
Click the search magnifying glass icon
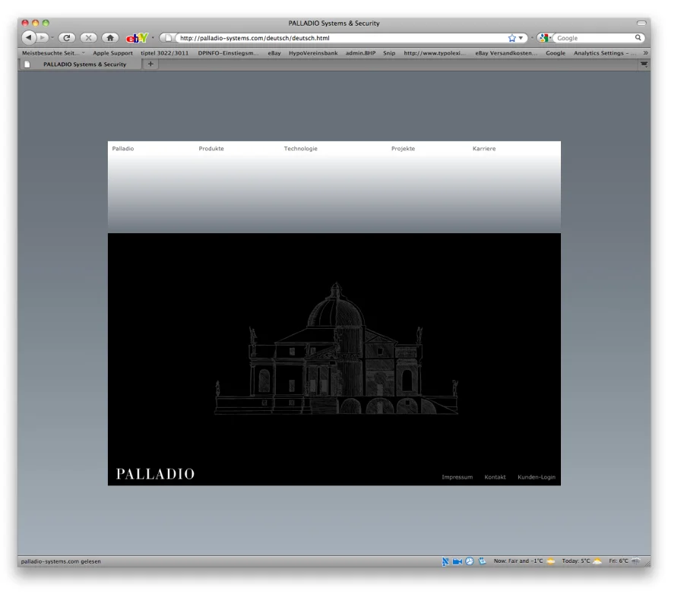click(638, 37)
